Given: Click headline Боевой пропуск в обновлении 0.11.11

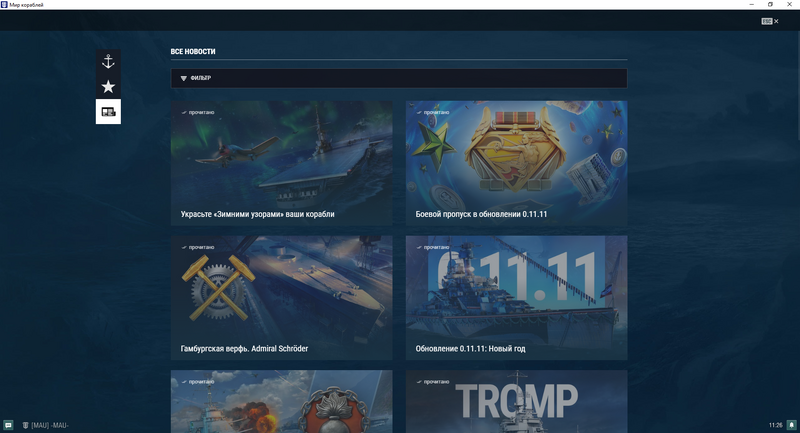Looking at the screenshot, I should coord(481,214).
